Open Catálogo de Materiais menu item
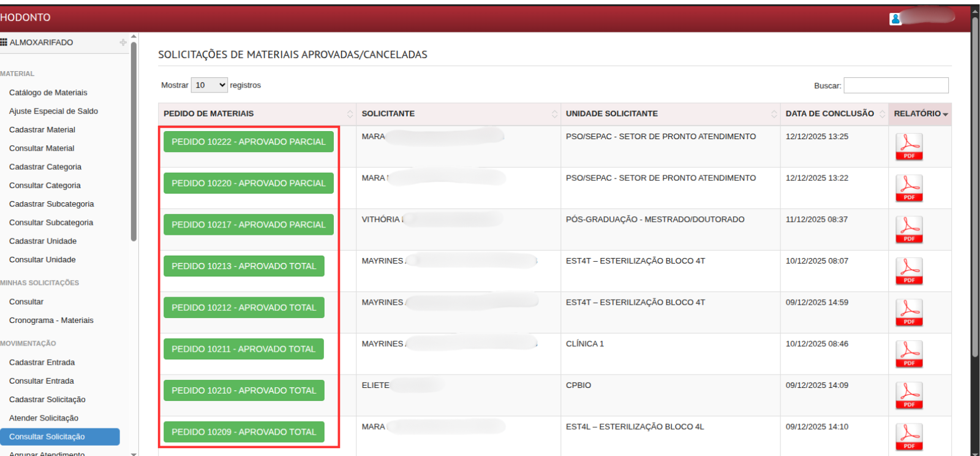This screenshot has height=456, width=980. click(48, 93)
